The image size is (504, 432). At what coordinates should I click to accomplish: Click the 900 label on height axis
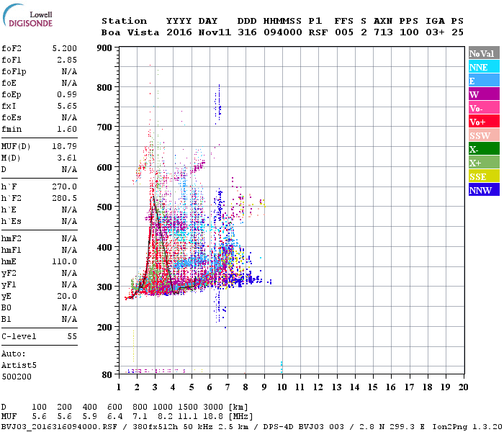tap(104, 48)
